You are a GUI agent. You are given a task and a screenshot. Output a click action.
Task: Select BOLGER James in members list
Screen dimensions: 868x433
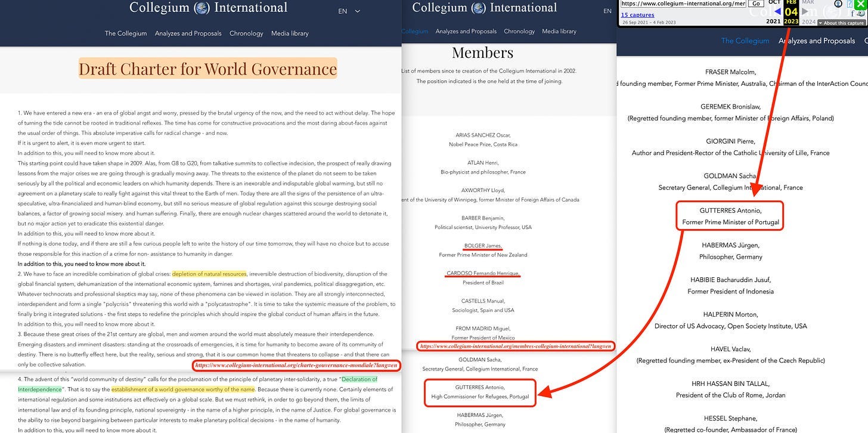pyautogui.click(x=483, y=245)
